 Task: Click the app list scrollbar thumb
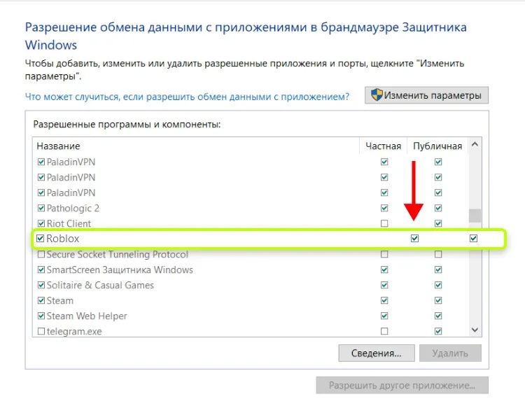(475, 216)
